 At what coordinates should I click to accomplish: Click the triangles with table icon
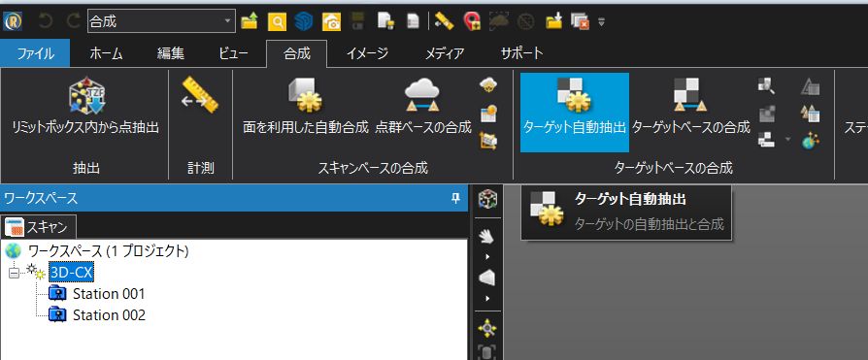point(811,114)
